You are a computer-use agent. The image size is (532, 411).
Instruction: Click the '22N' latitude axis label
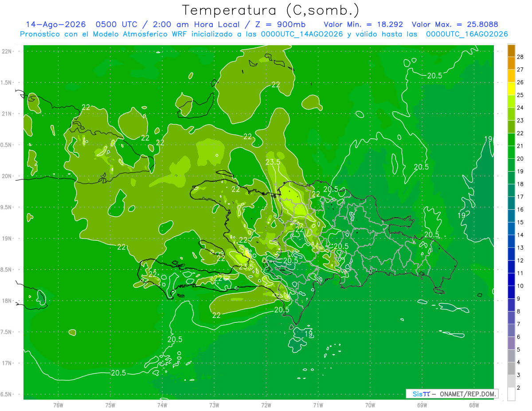(x=6, y=51)
